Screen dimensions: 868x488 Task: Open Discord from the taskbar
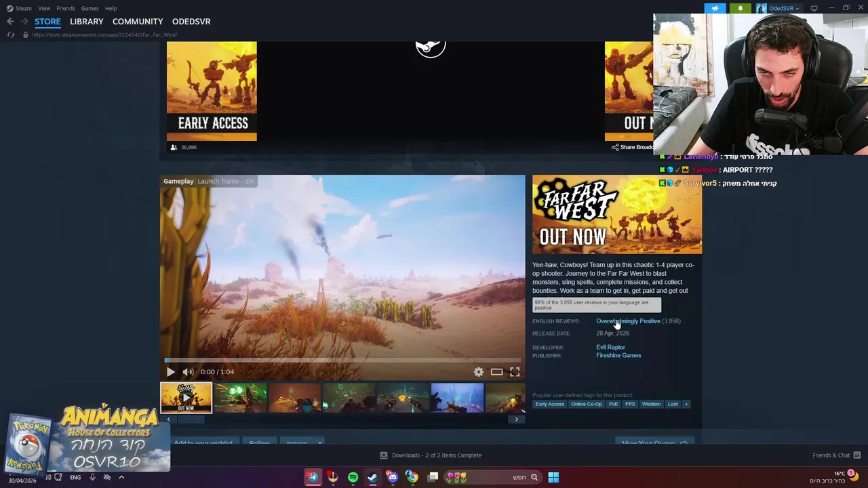click(x=392, y=477)
